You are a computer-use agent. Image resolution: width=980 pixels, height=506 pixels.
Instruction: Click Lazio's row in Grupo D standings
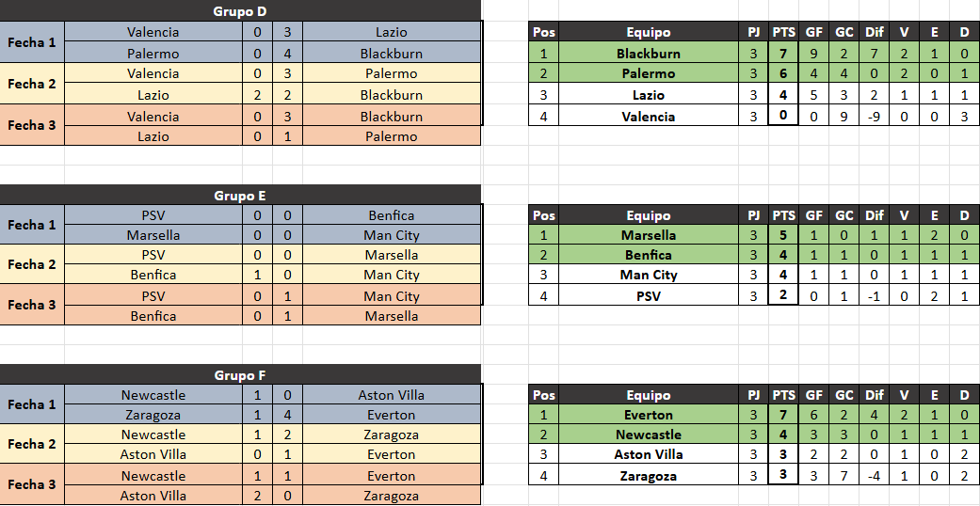tap(648, 95)
